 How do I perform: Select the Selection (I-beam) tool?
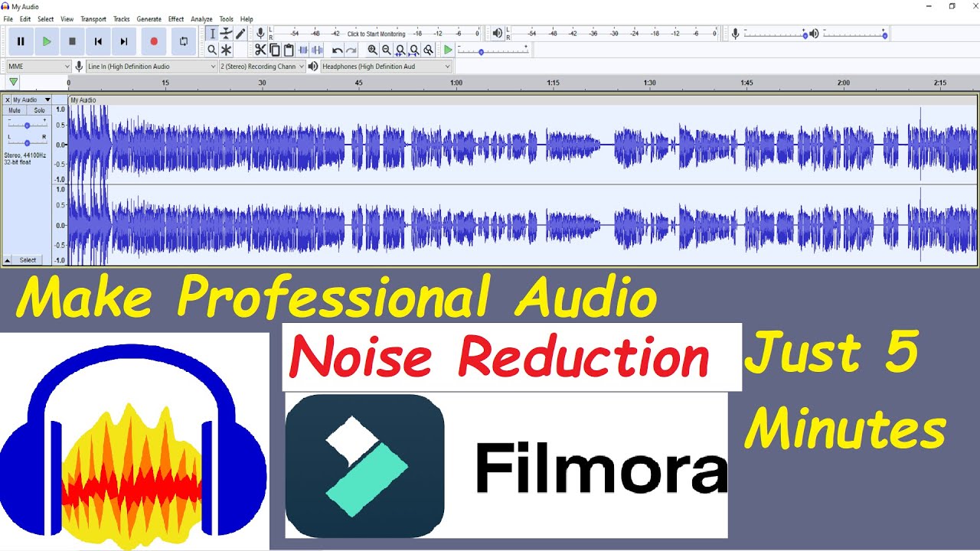coord(212,33)
